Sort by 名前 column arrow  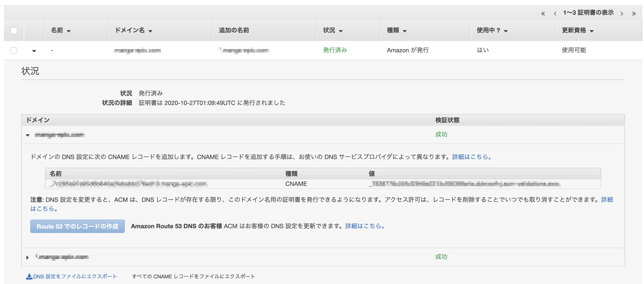[68, 31]
